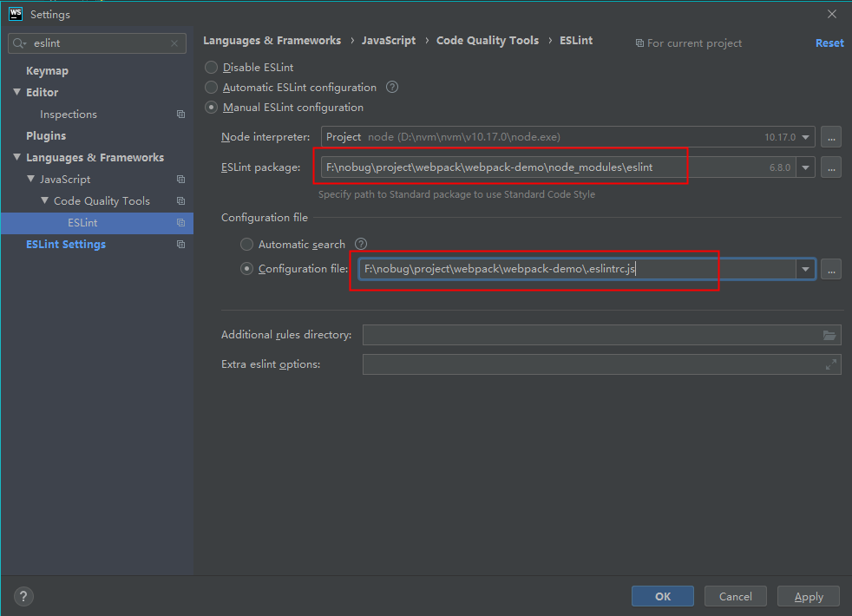Collapse the Code Quality Tools node
The width and height of the screenshot is (852, 616).
[44, 200]
